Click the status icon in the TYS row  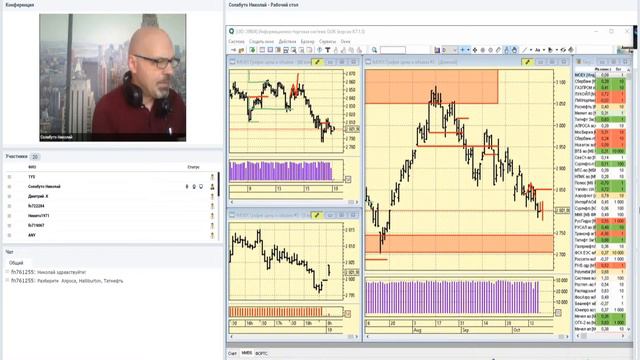tap(212, 177)
